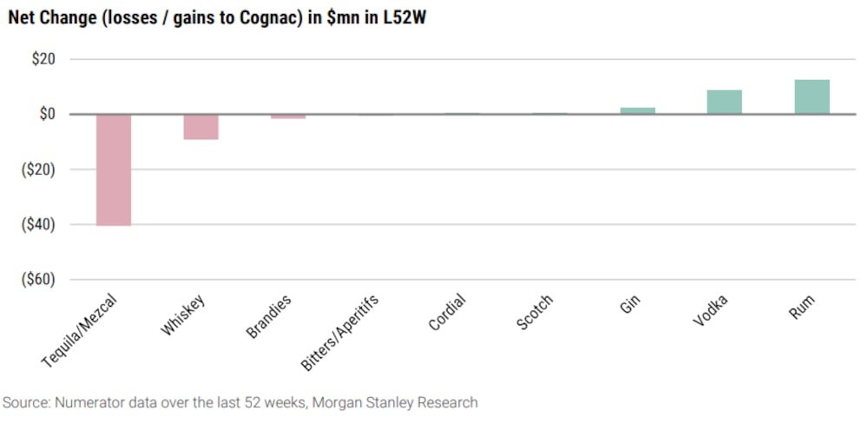This screenshot has height=424, width=868.
Task: Click the Gin x-axis label
Action: pos(632,305)
